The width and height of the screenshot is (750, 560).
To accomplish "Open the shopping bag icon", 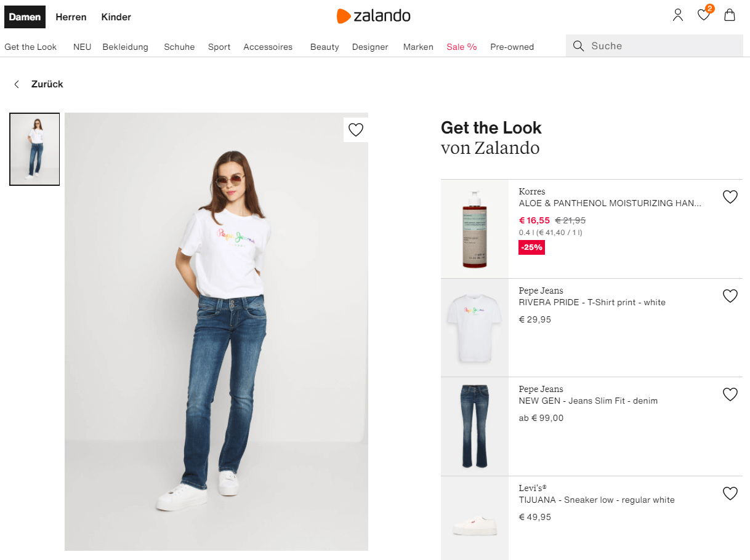I will (730, 15).
